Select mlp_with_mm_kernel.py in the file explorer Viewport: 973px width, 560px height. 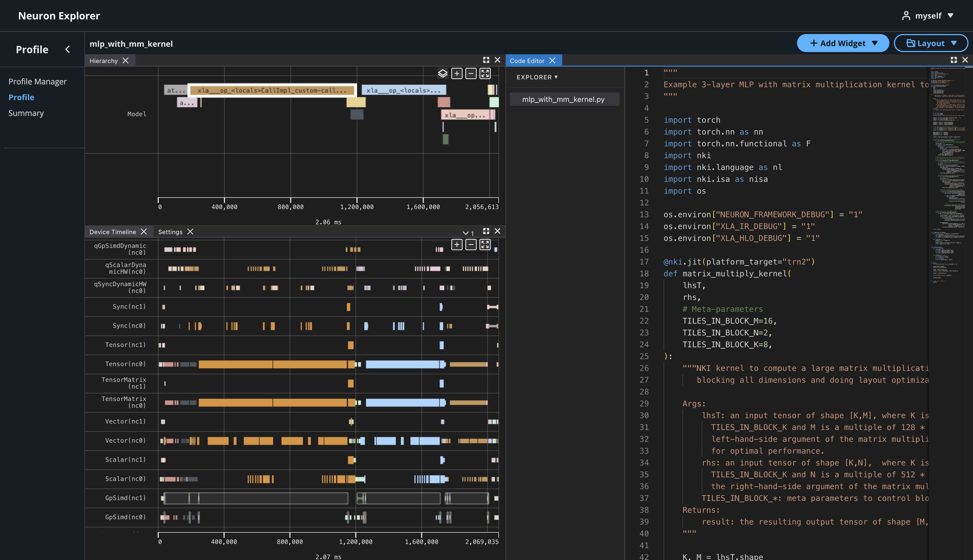pyautogui.click(x=564, y=99)
